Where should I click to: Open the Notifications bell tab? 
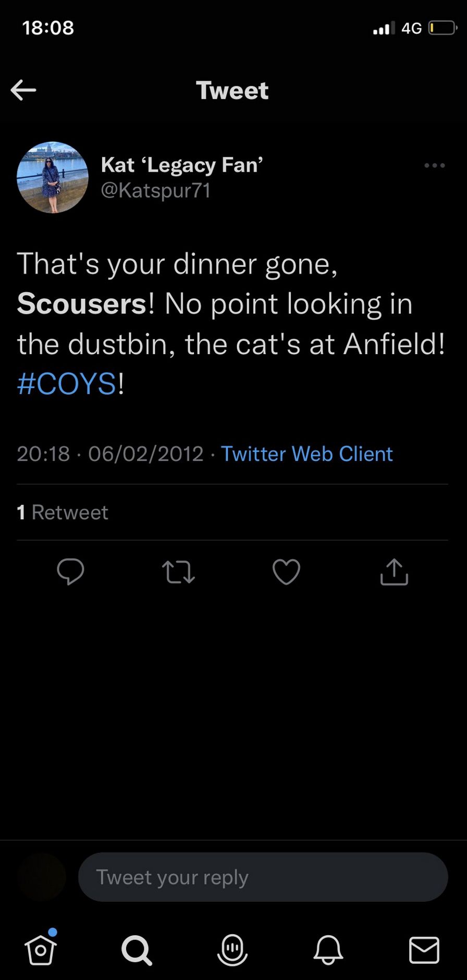click(x=328, y=950)
